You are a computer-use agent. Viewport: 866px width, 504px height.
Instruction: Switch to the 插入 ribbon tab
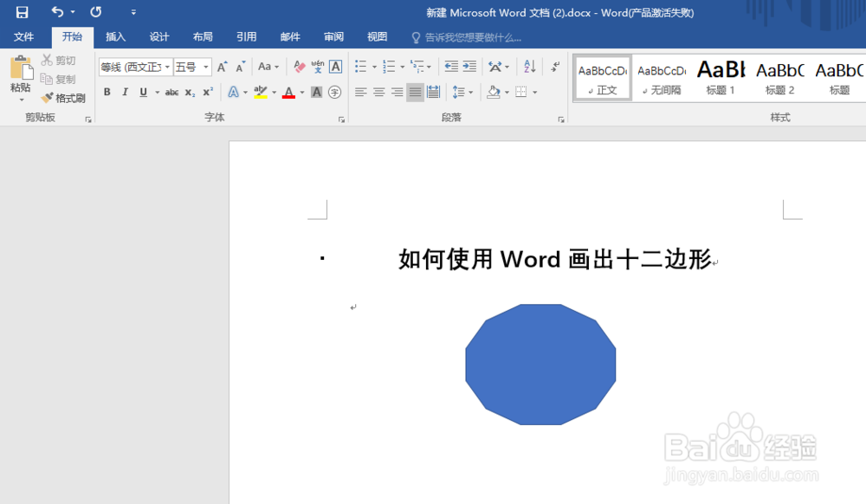coord(115,37)
